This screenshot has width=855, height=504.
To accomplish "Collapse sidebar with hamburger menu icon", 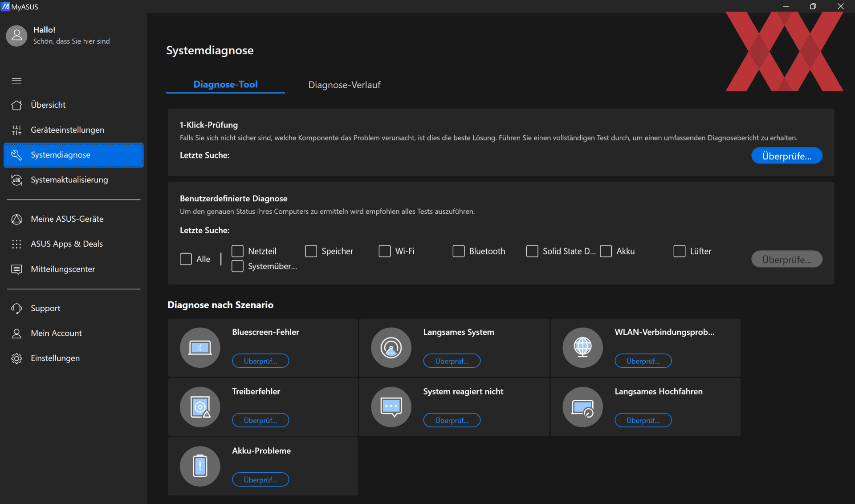I will 16,81.
